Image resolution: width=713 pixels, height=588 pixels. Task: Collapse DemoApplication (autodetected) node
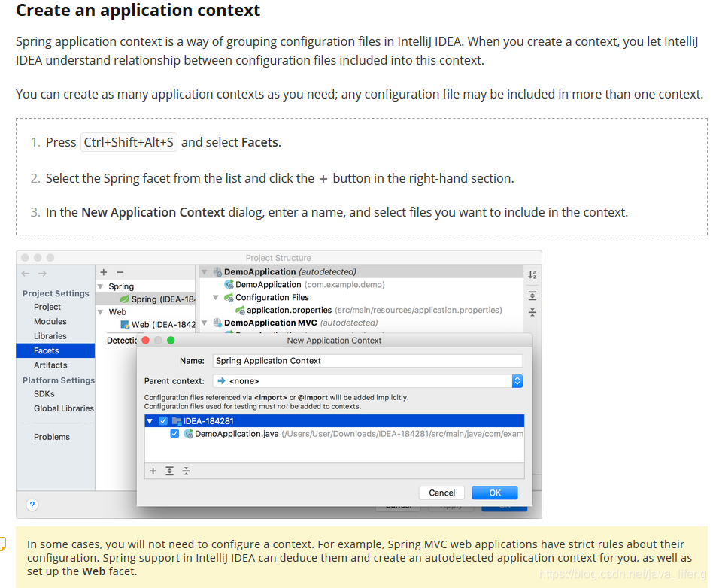tap(205, 272)
